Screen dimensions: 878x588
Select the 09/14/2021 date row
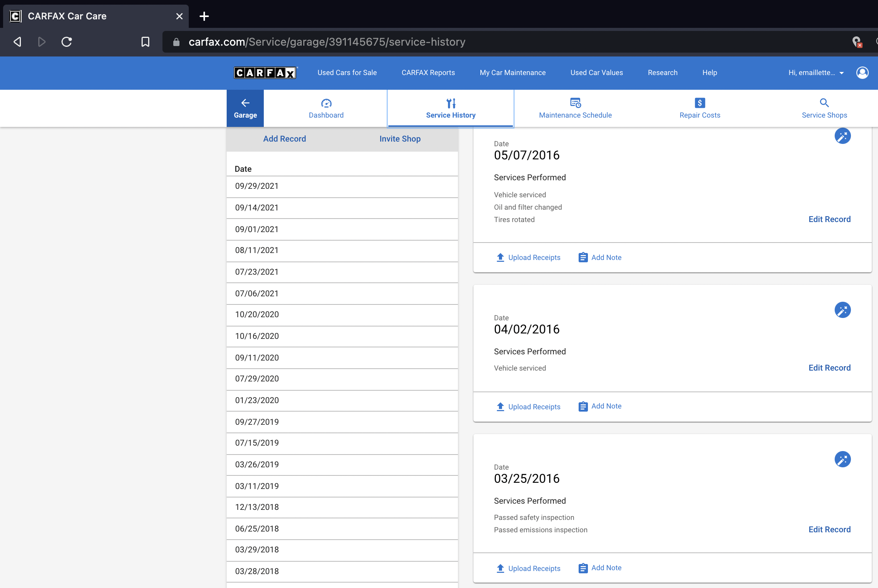[342, 208]
